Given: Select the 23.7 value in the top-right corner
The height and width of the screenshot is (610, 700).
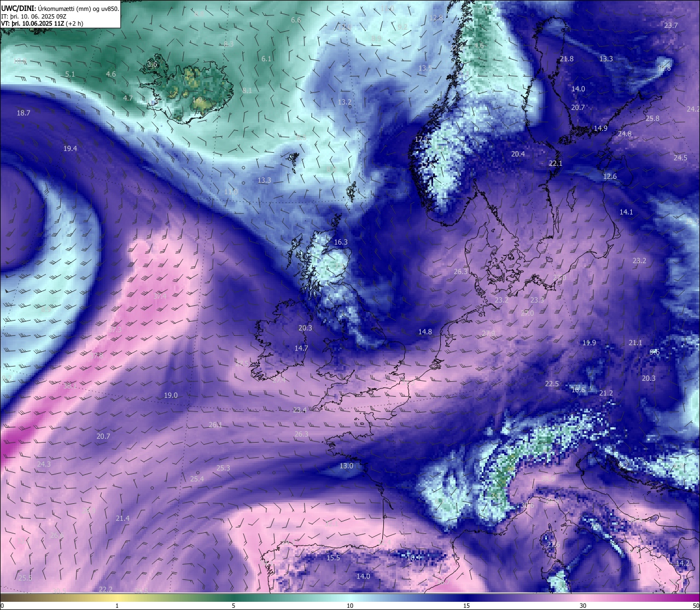Looking at the screenshot, I should [671, 25].
